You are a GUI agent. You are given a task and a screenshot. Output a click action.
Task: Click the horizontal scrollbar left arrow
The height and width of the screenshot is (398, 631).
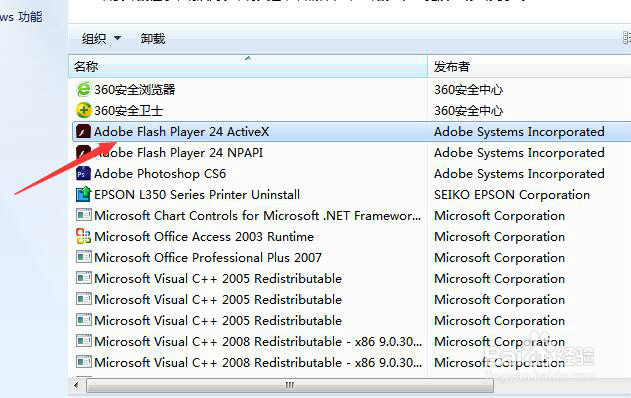(x=76, y=385)
